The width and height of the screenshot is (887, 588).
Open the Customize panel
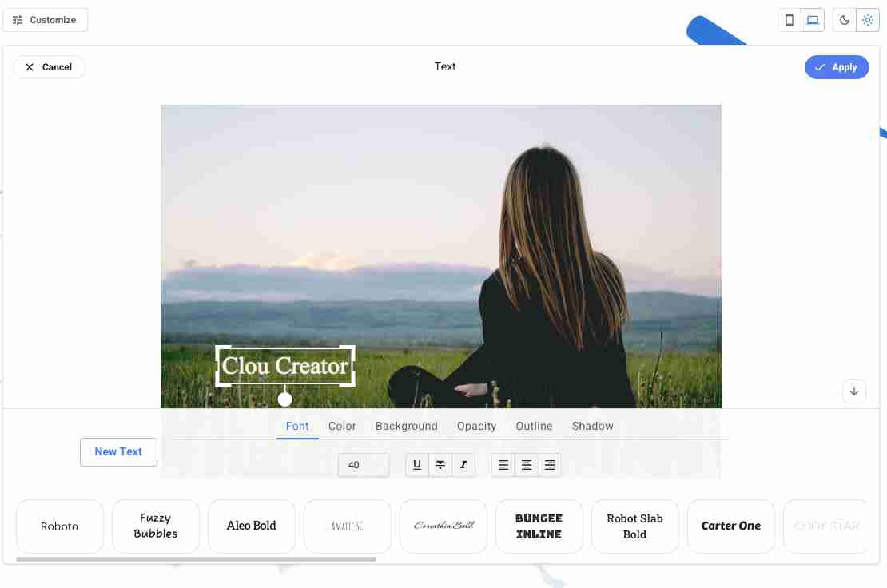point(46,20)
